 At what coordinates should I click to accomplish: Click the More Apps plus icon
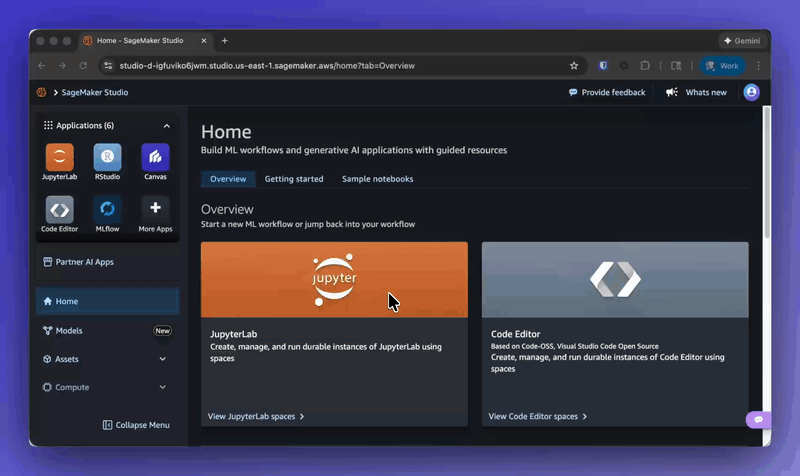click(155, 208)
